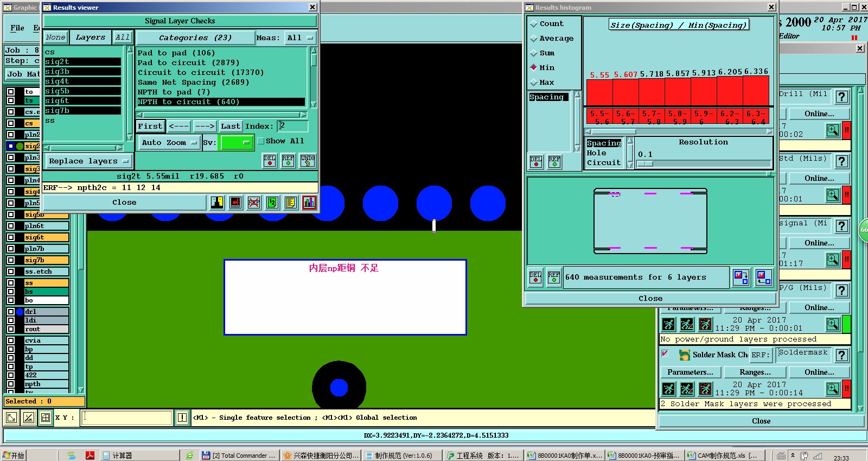Select 'Pad to pad (106)' category
Image resolution: width=868 pixels, height=461 pixels.
click(176, 53)
